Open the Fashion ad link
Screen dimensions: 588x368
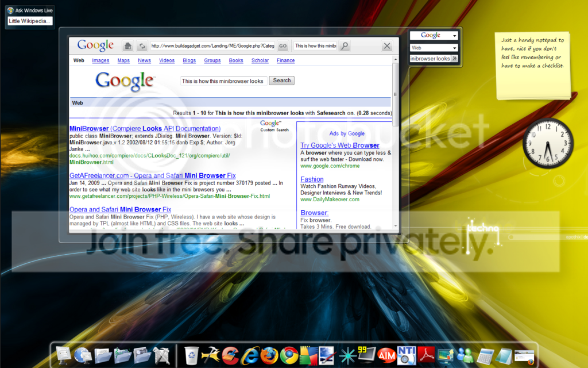coord(312,179)
